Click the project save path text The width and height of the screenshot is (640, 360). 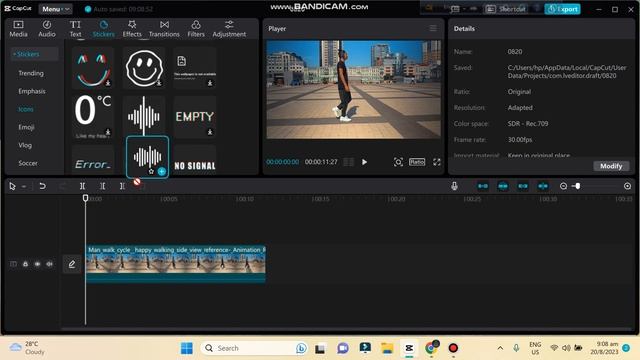567,71
